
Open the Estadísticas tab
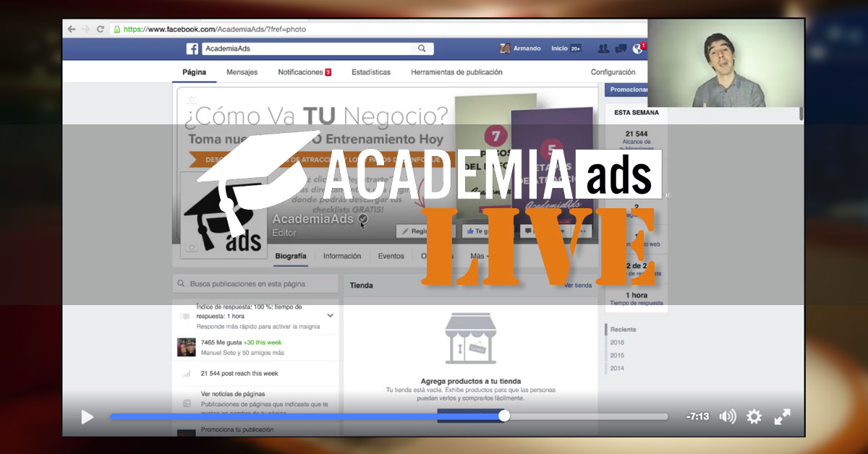pos(371,72)
